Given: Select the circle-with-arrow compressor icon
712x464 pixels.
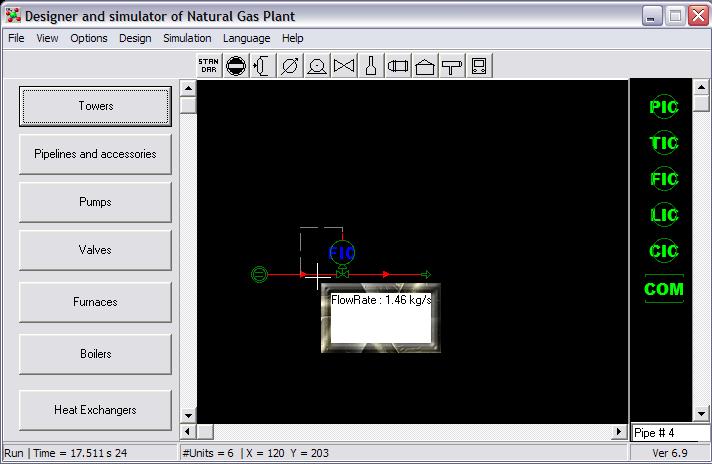Looking at the screenshot, I should click(290, 66).
